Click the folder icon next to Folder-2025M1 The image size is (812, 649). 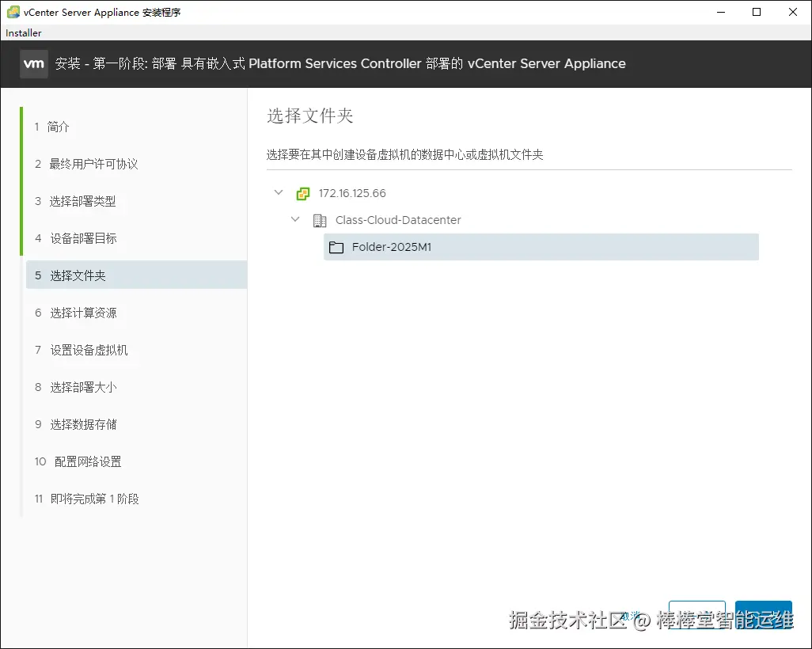[336, 247]
